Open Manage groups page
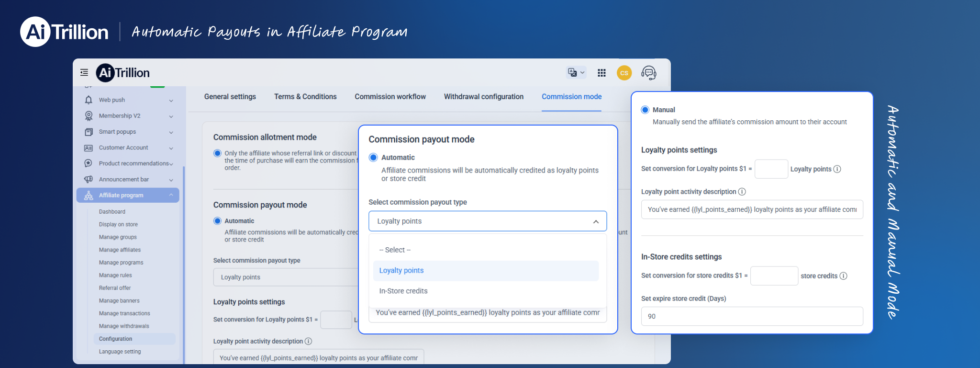This screenshot has height=368, width=980. pos(118,237)
